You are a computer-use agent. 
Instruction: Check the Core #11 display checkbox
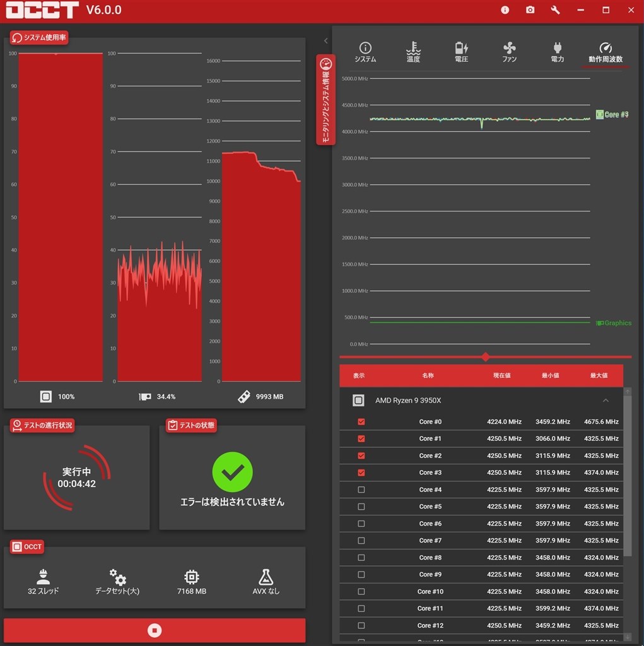[x=361, y=608]
